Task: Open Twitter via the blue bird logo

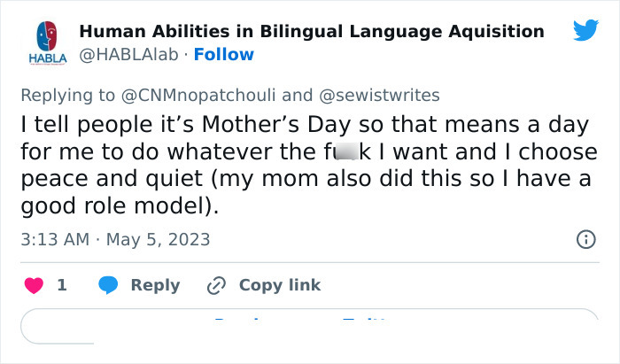Action: click(585, 31)
